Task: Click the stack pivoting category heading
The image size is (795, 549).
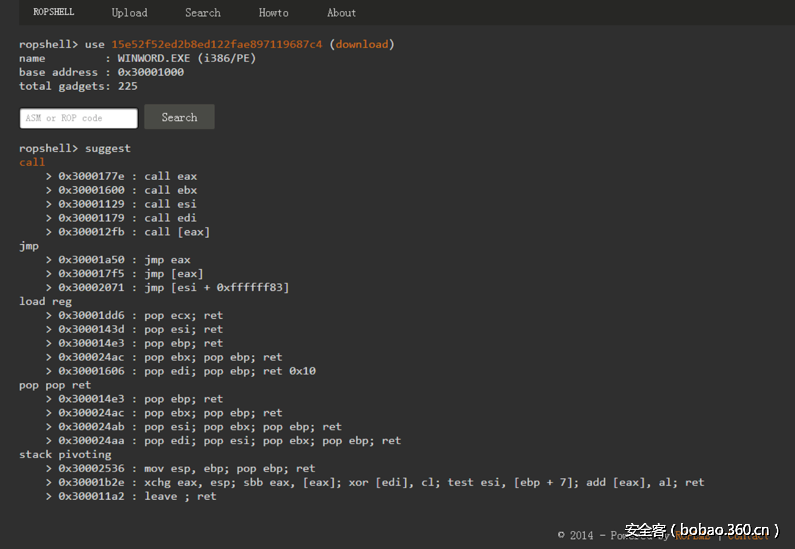Action: tap(65, 454)
